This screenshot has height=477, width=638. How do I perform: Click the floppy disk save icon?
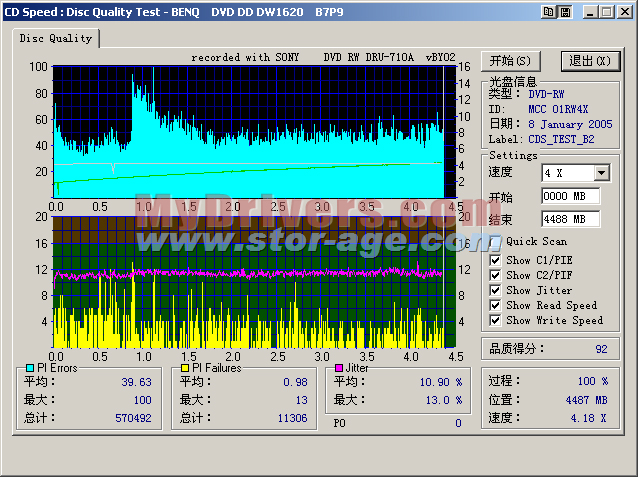pyautogui.click(x=564, y=11)
